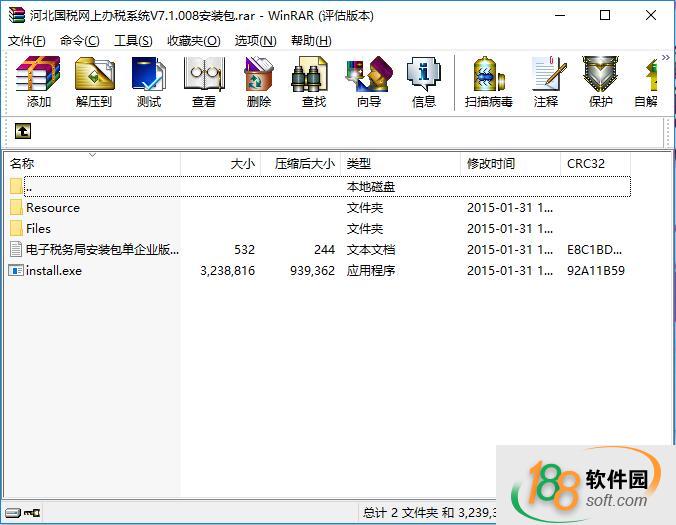Click the 保护 (Protect) shield icon
The height and width of the screenshot is (525, 676).
point(600,82)
